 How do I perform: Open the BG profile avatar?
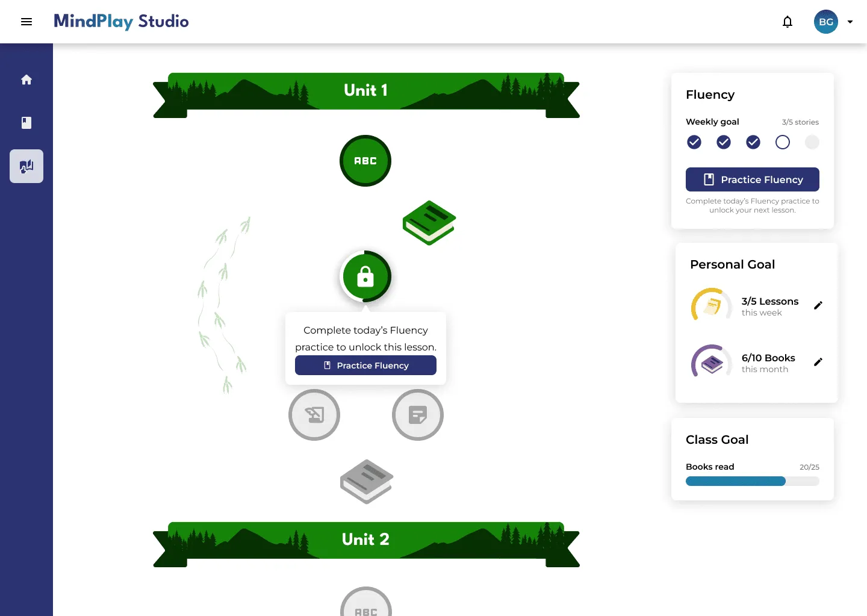(826, 22)
